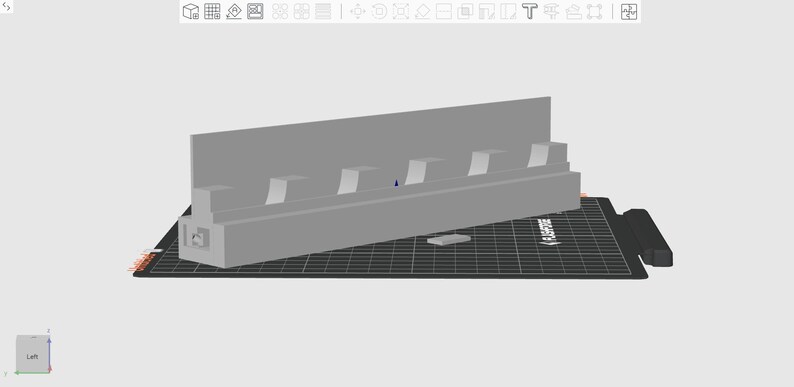This screenshot has width=794, height=387.
Task: Select the Text shape T tool
Action: [530, 11]
